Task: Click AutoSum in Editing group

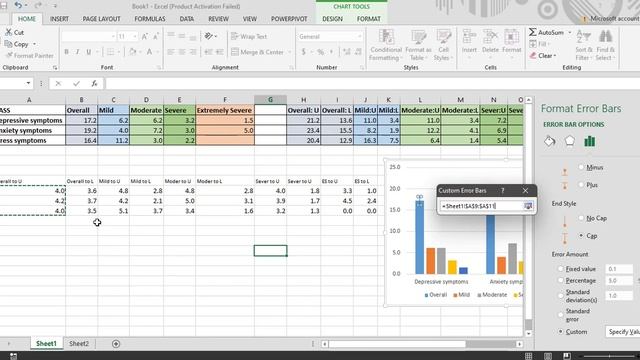Action: (x=547, y=32)
